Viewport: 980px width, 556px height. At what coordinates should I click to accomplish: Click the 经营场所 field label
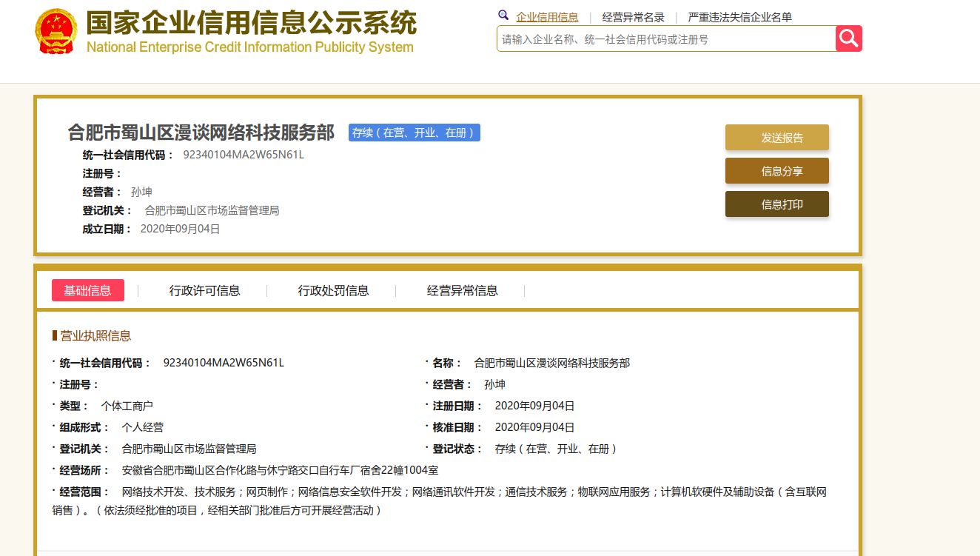[x=84, y=470]
